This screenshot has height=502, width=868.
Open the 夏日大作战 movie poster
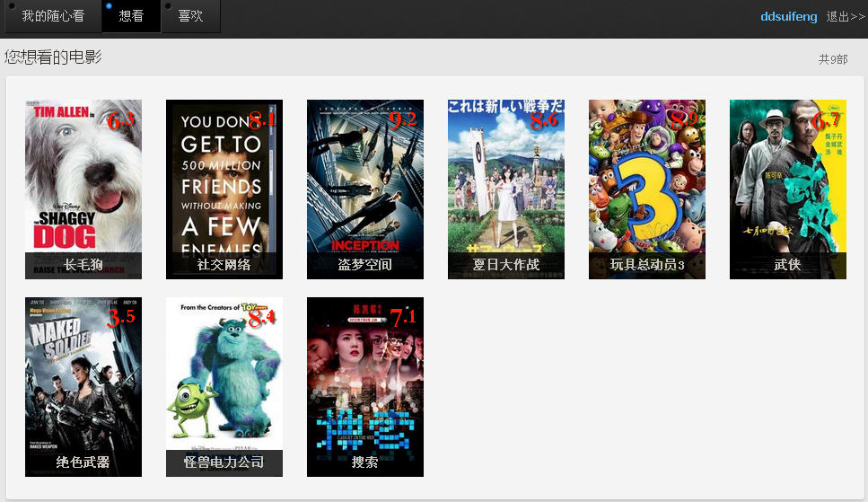pos(506,189)
